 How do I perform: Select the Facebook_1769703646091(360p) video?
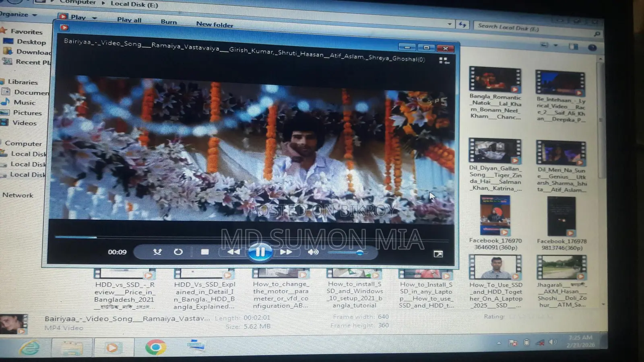click(x=495, y=224)
